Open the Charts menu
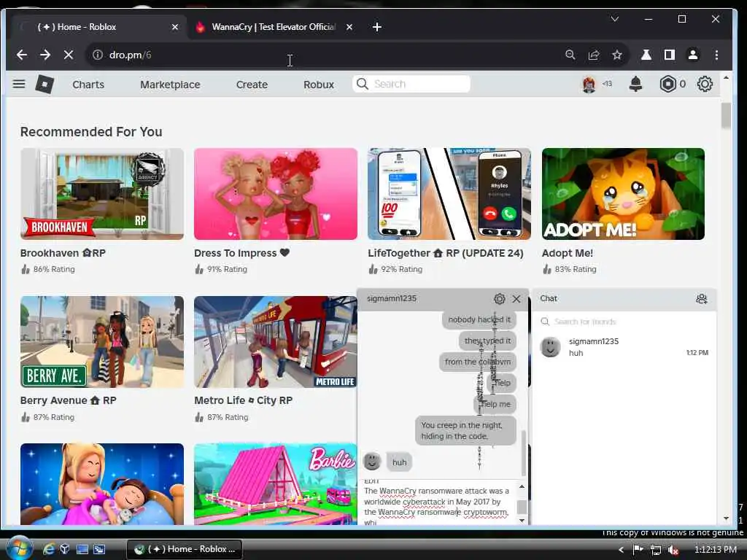Viewport: 747px width, 560px height. (88, 85)
